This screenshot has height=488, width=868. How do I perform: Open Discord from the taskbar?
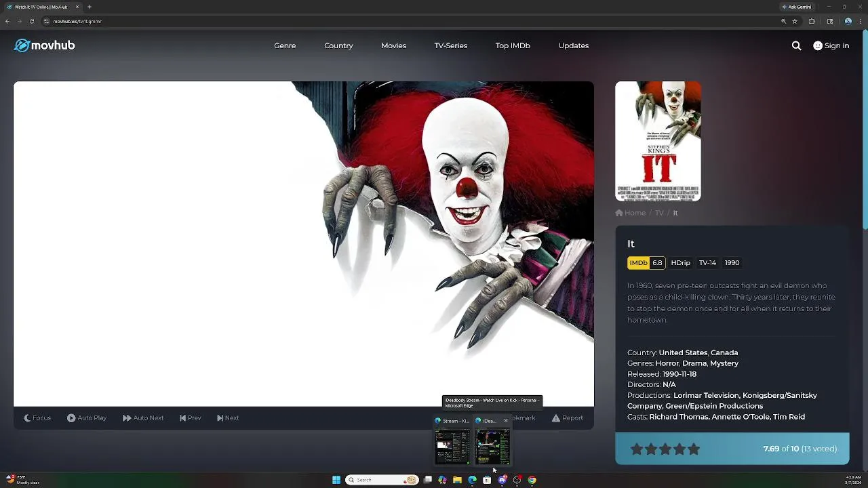tap(502, 480)
